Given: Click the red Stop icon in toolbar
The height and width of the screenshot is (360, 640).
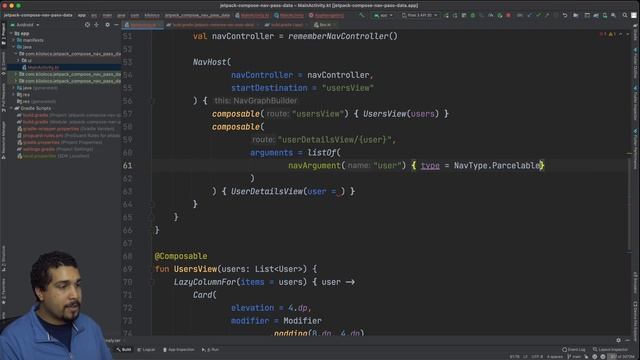Looking at the screenshot, I should coord(509,16).
